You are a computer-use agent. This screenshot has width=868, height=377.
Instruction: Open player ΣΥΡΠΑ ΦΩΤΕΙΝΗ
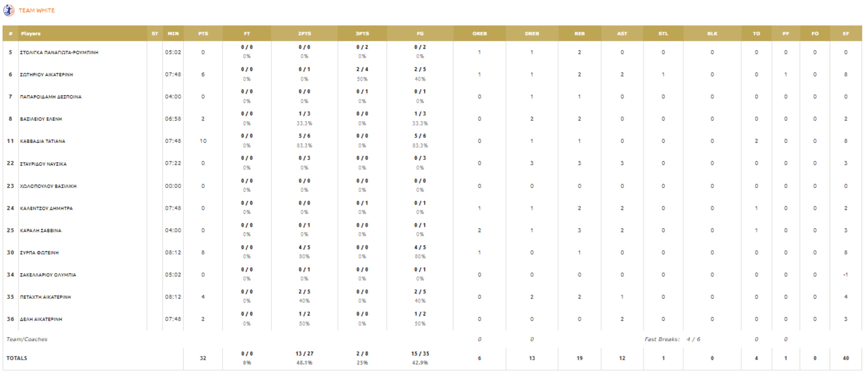[x=39, y=253]
